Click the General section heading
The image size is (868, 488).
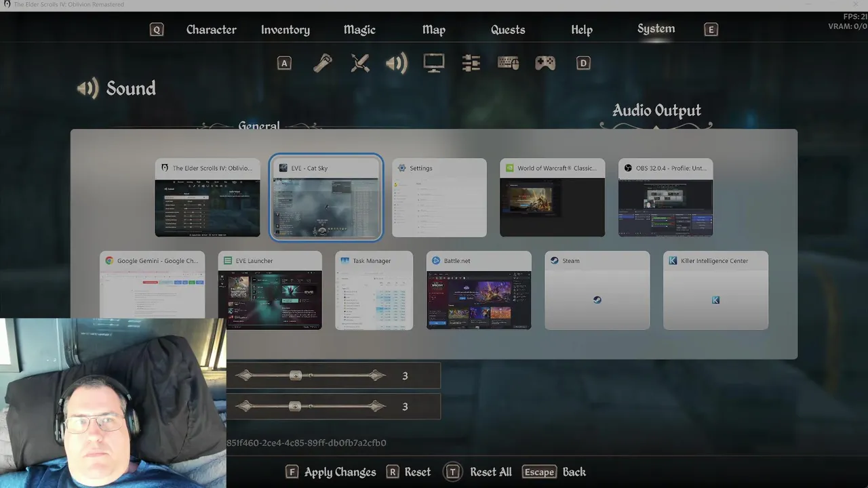258,125
